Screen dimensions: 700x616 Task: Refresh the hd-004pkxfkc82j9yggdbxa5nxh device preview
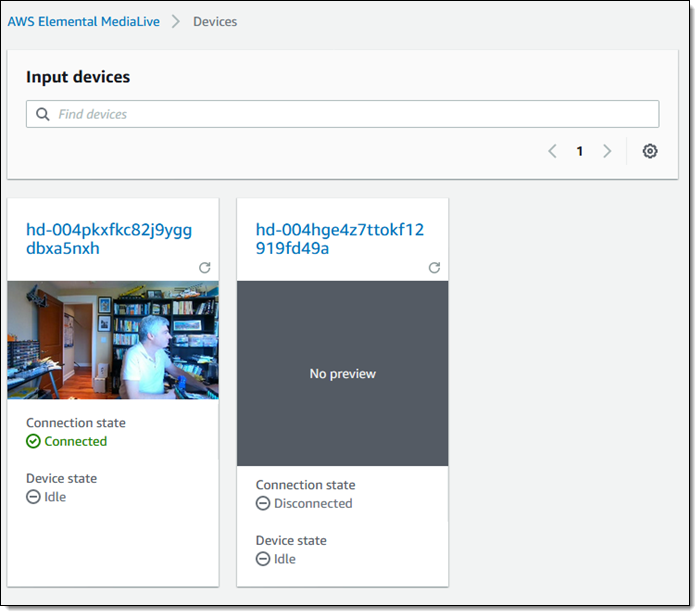205,268
